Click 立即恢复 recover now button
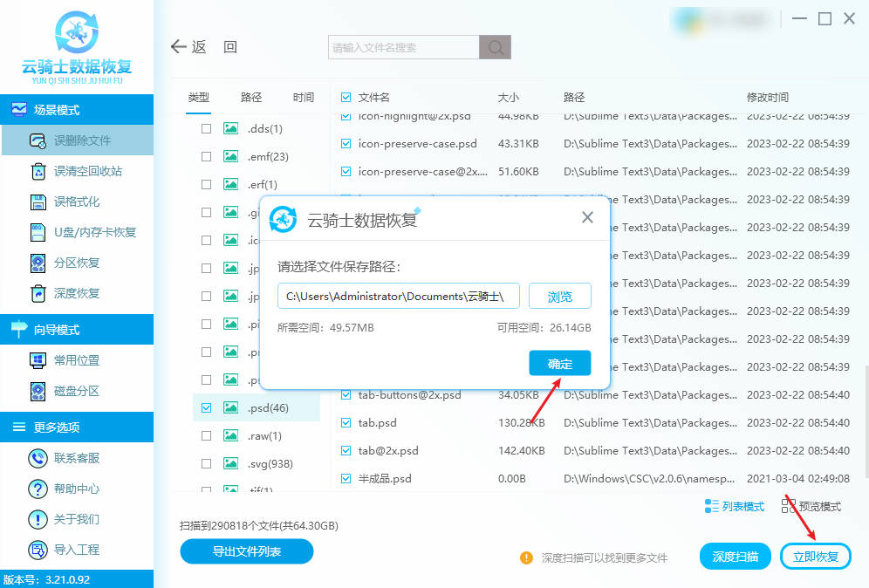The height and width of the screenshot is (588, 869). (815, 557)
